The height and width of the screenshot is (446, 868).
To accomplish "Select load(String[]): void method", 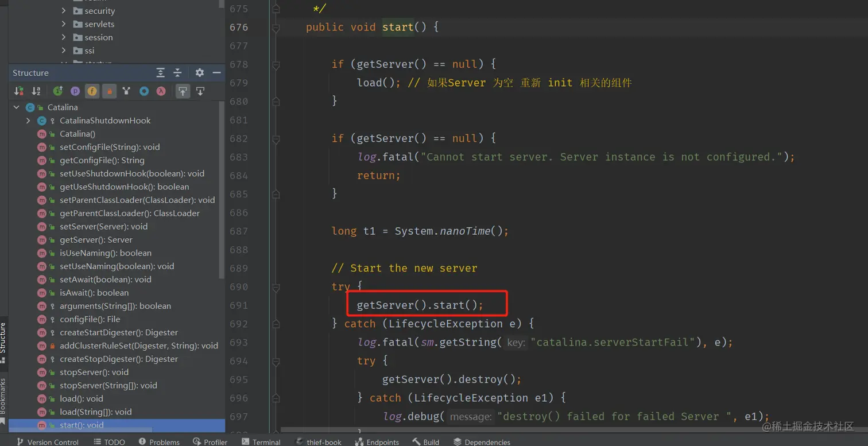I will 95,412.
